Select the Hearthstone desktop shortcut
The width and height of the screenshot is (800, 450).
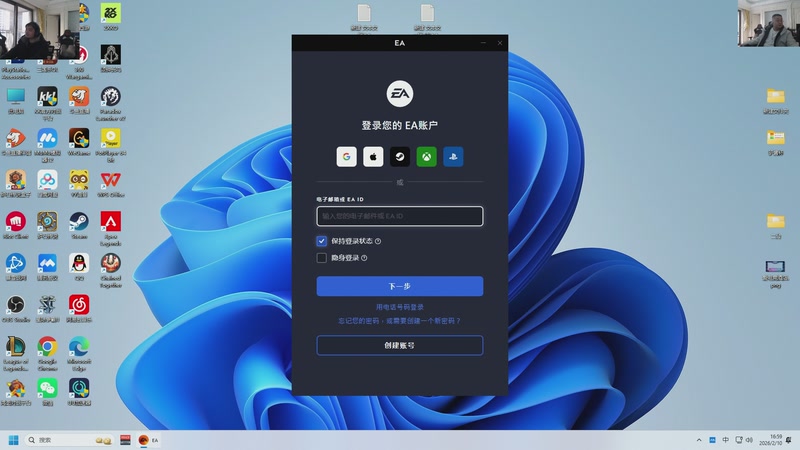point(47,226)
